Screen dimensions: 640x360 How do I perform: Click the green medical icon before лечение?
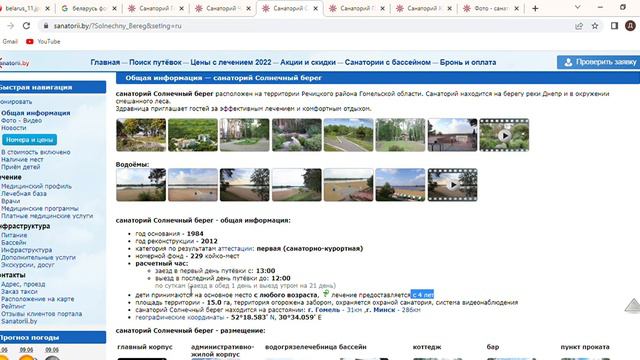(326, 293)
